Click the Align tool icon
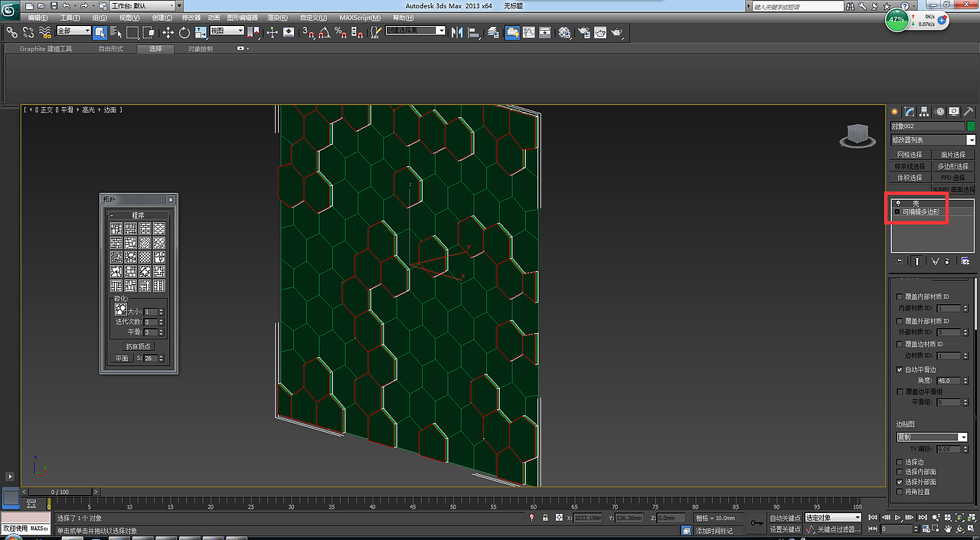980x540 pixels. (x=475, y=32)
